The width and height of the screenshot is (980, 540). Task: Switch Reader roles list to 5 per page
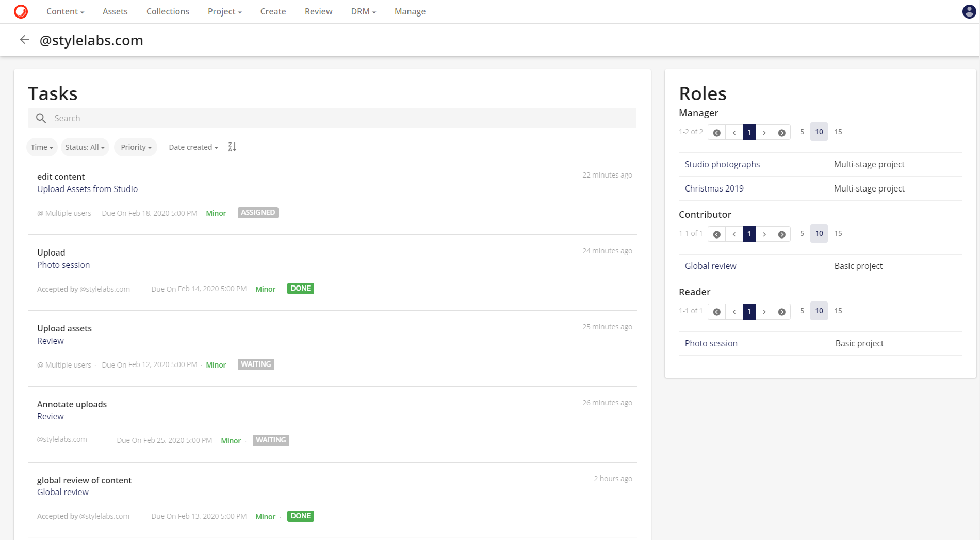pyautogui.click(x=802, y=311)
